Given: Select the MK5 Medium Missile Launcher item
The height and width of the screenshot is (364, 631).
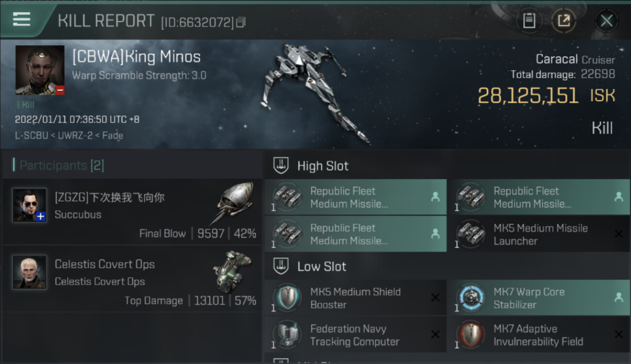Looking at the screenshot, I should 539,234.
